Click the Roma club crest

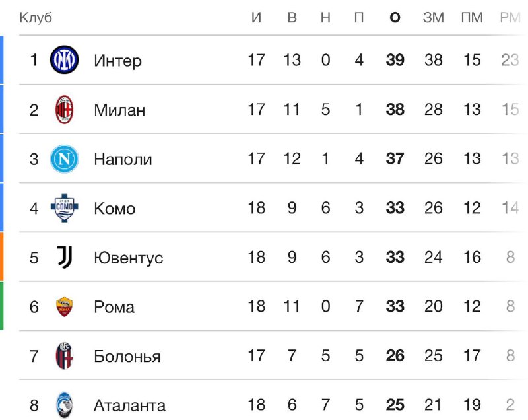click(x=64, y=306)
